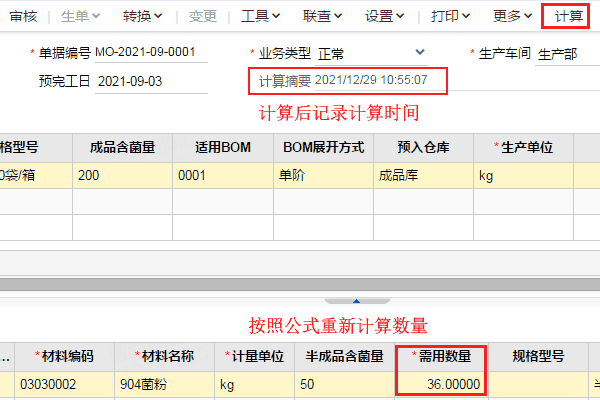Click the 生产车间 input field
600x400 pixels.
565,53
